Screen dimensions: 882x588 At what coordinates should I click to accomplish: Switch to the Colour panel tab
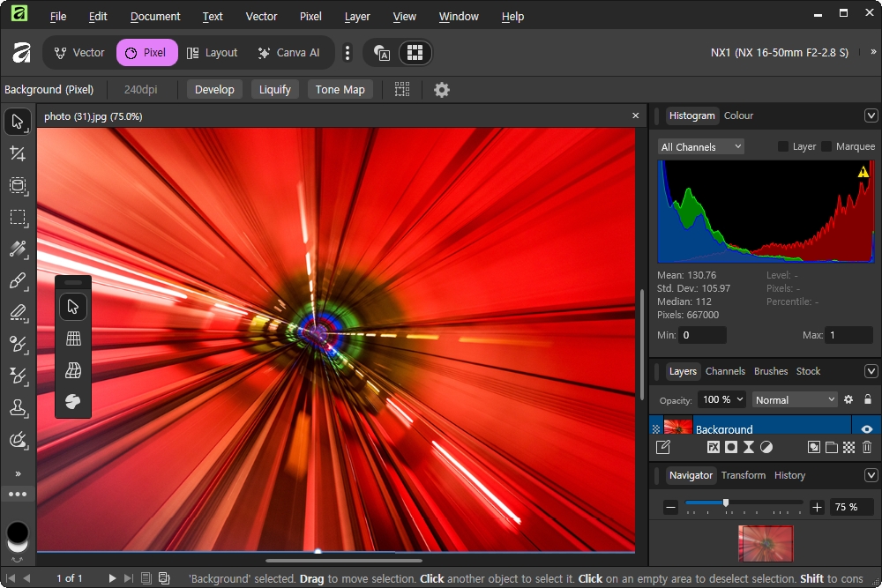coord(738,115)
